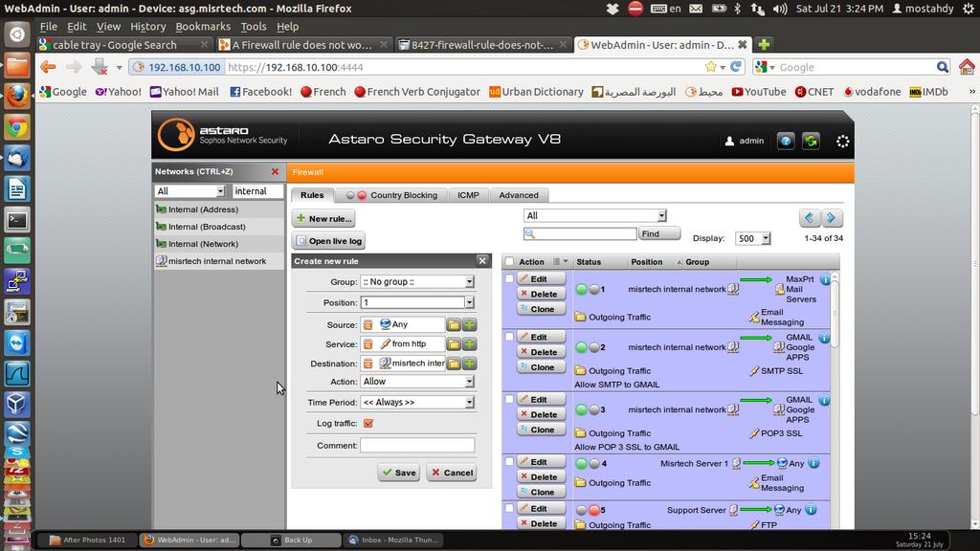Viewport: 980px width, 551px height.
Task: Tick the select-all checkbox in table header
Action: [509, 262]
